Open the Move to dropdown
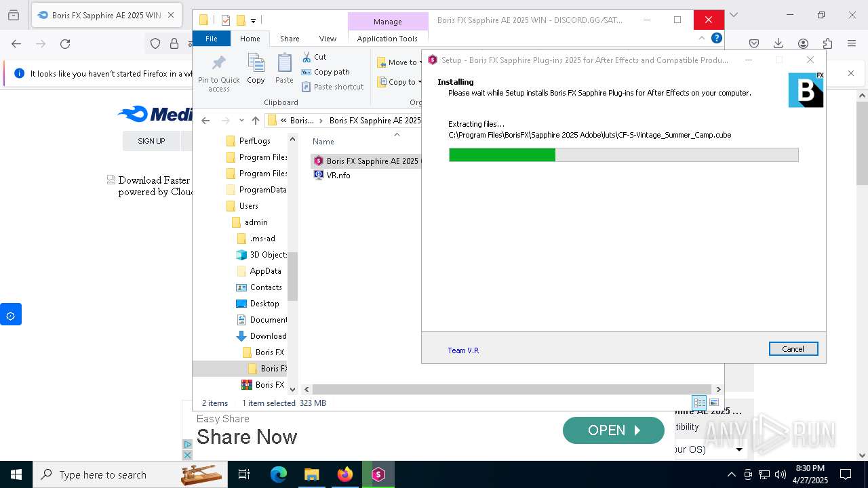Screen dimensions: 868x488 [399, 62]
